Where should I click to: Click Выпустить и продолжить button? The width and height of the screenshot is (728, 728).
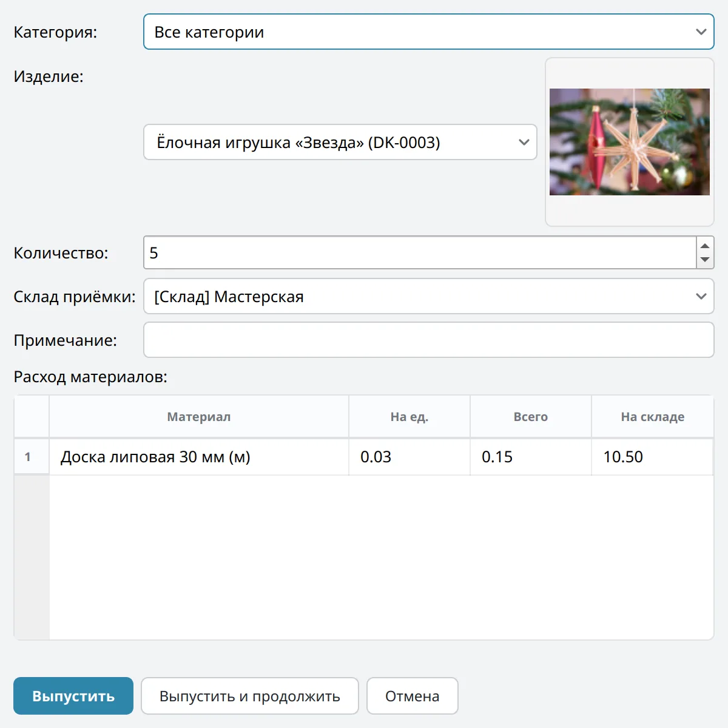point(250,696)
